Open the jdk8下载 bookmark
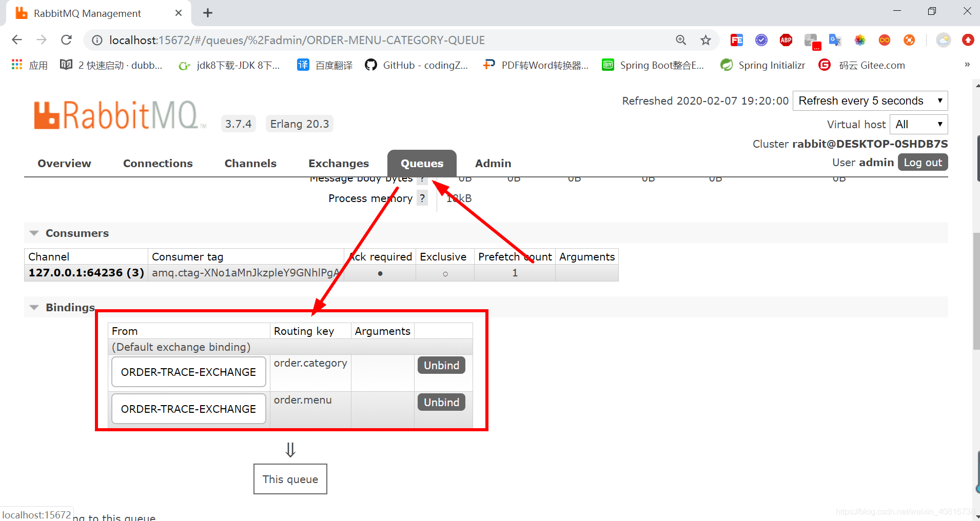980x521 pixels. [229, 65]
